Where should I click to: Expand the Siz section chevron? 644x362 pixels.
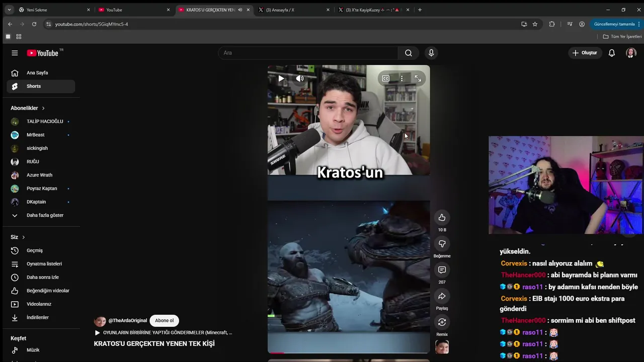coord(23,237)
